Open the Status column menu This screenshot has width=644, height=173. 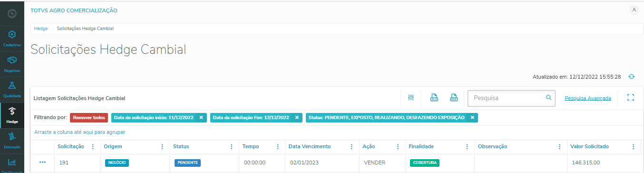click(232, 147)
